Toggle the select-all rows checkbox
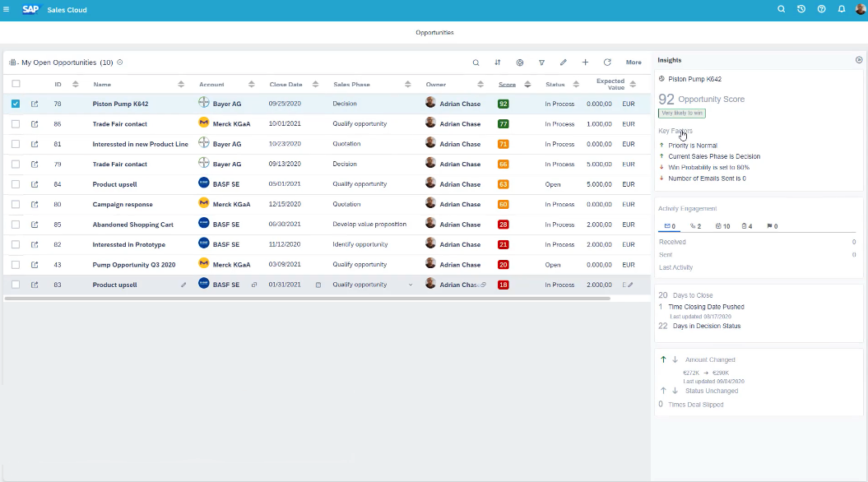The image size is (868, 482). coord(16,84)
